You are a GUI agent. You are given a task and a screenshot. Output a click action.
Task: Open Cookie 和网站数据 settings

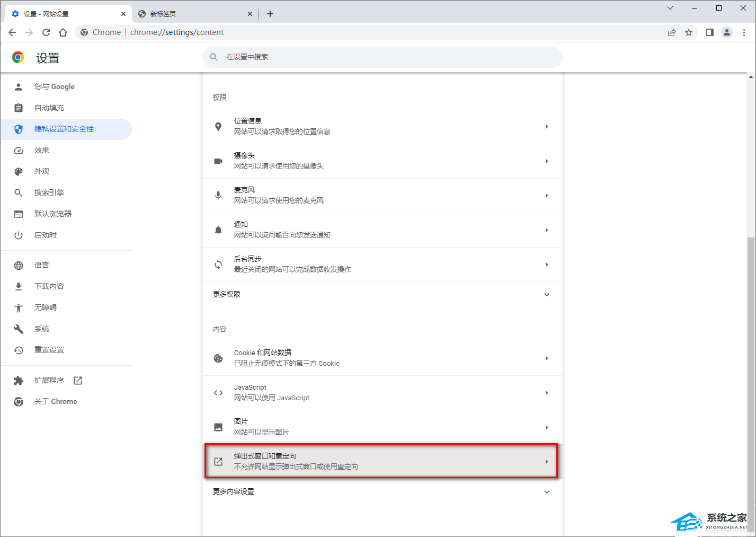pyautogui.click(x=383, y=358)
